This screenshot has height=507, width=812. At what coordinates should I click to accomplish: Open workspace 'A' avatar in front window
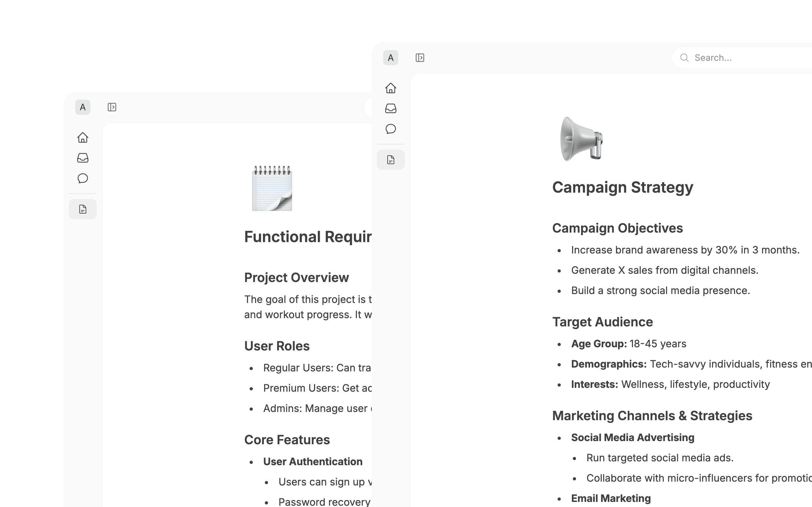(x=390, y=58)
